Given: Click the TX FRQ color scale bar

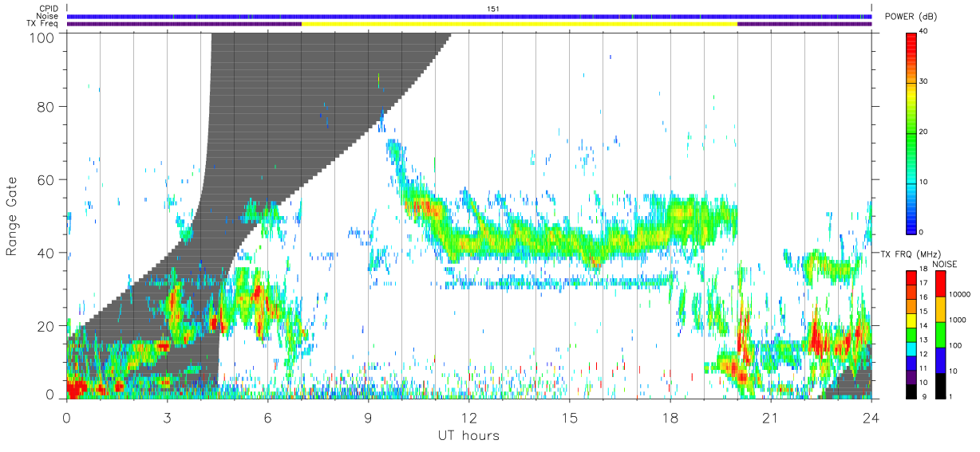Looking at the screenshot, I should coord(911,334).
